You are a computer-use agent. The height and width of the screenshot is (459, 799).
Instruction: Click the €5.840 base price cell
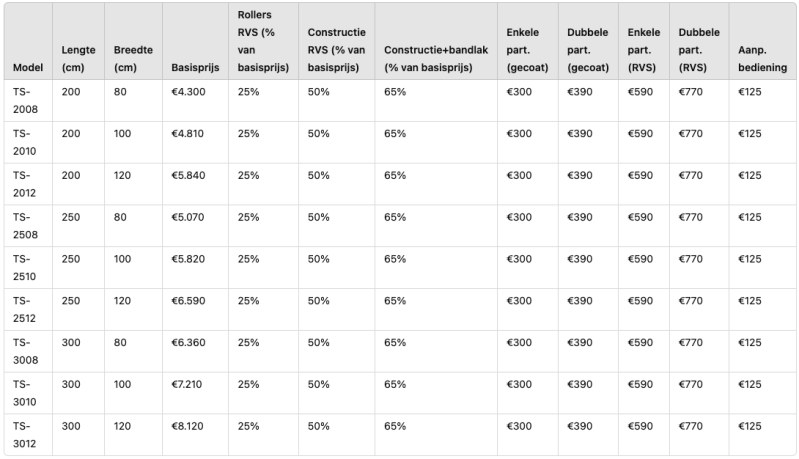[189, 175]
